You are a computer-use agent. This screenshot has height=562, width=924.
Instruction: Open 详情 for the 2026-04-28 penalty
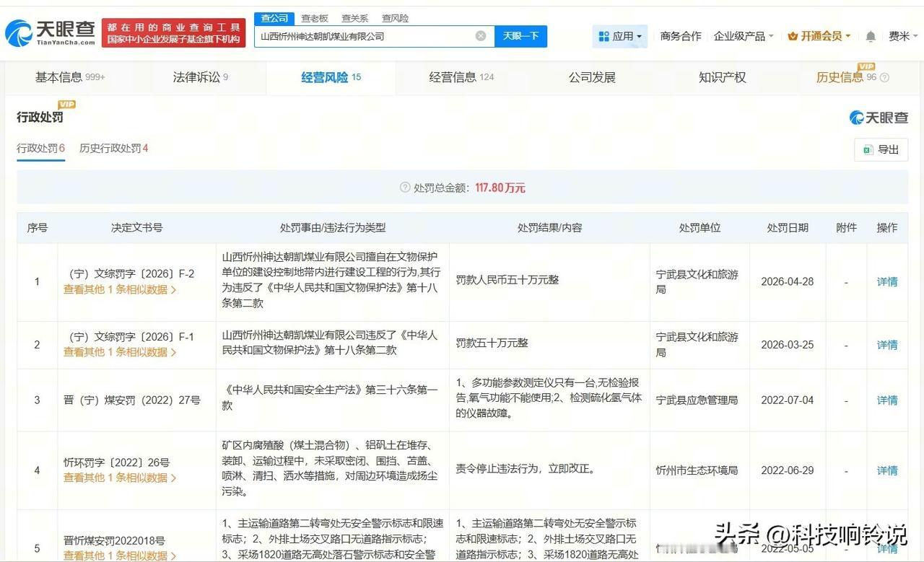point(887,282)
